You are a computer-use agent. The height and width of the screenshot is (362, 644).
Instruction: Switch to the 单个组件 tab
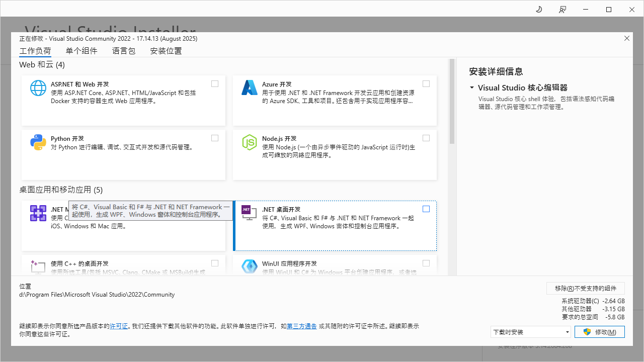point(82,51)
